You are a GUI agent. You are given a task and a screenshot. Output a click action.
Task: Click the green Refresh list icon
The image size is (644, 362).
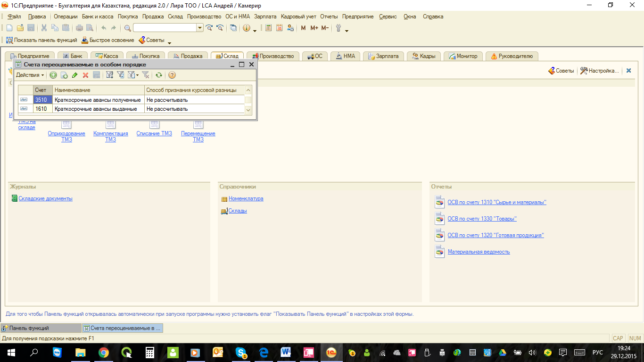click(159, 75)
